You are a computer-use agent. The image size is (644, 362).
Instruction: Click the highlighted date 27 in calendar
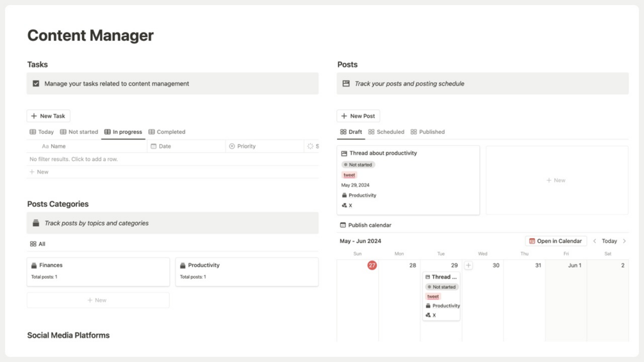pyautogui.click(x=372, y=265)
